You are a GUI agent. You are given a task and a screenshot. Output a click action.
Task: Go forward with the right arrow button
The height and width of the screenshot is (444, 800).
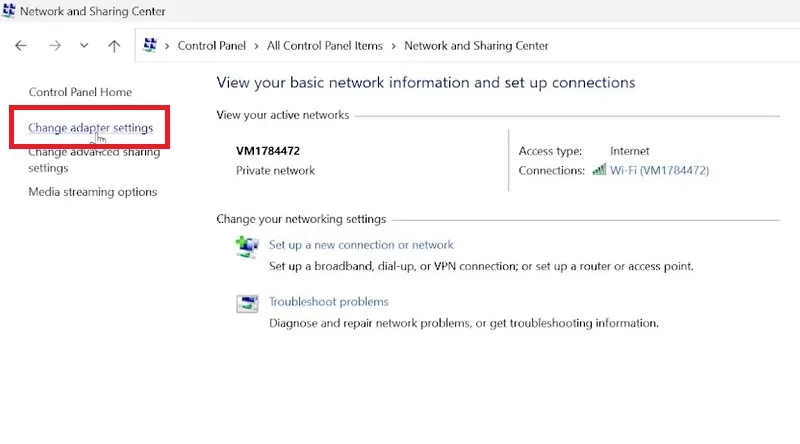point(55,46)
